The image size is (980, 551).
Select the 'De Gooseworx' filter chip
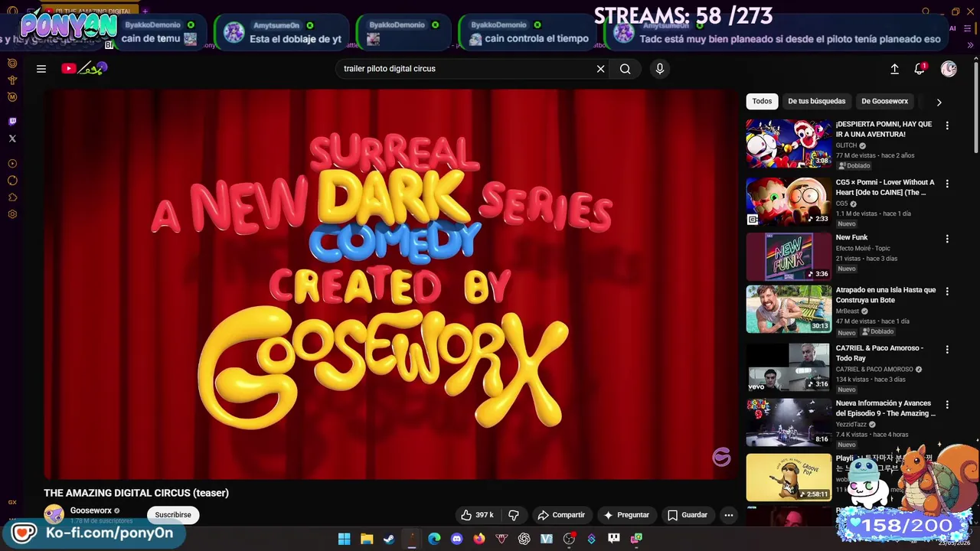tap(885, 101)
